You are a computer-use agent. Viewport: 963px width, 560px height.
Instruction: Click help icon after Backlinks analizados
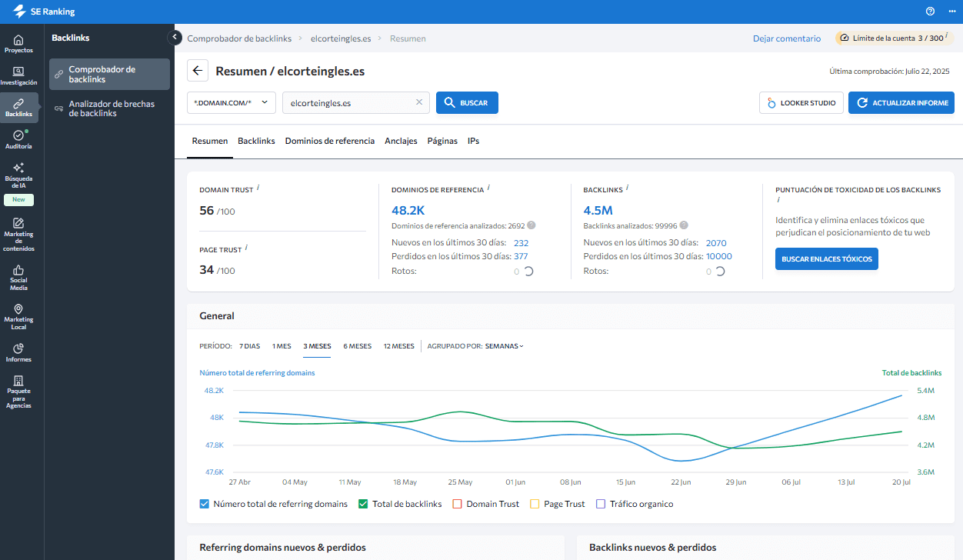[685, 225]
